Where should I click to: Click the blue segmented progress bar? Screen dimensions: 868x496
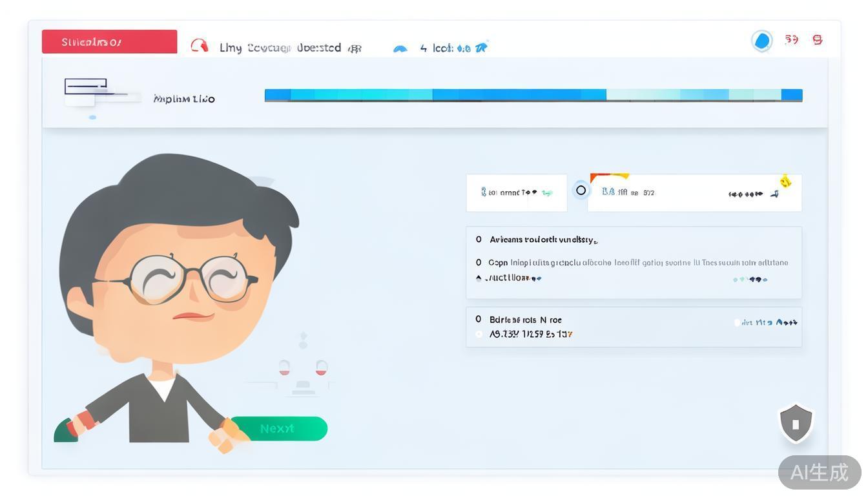point(533,95)
